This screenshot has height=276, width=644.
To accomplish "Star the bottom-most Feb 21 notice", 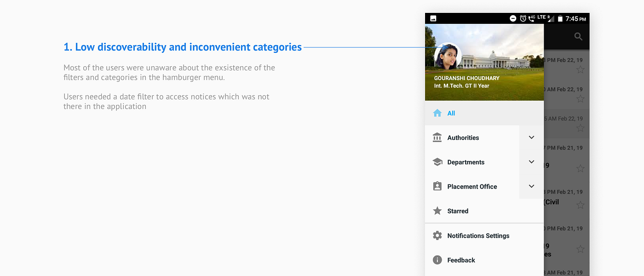I will 580,249.
